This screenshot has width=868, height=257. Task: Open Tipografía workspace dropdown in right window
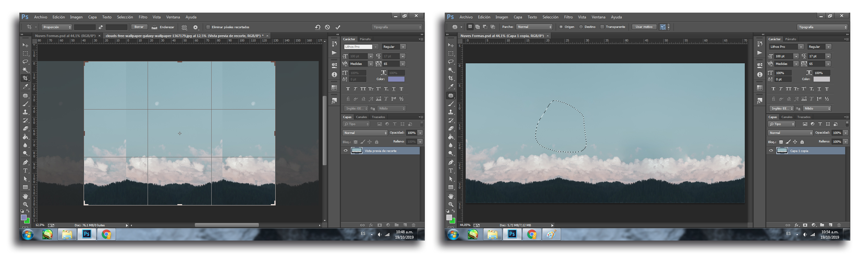(822, 27)
